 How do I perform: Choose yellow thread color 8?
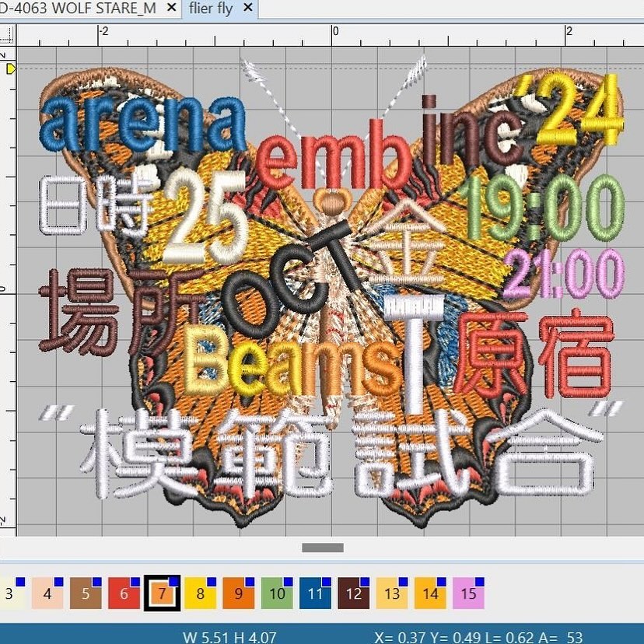tap(201, 594)
